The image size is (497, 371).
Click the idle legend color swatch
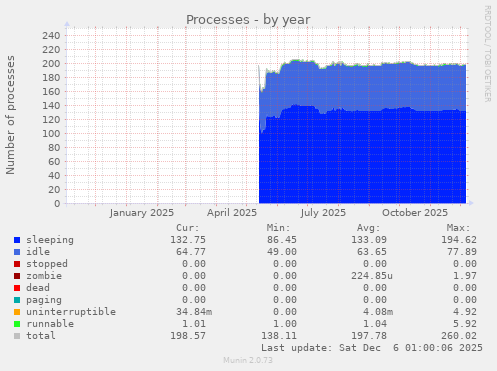click(x=17, y=252)
